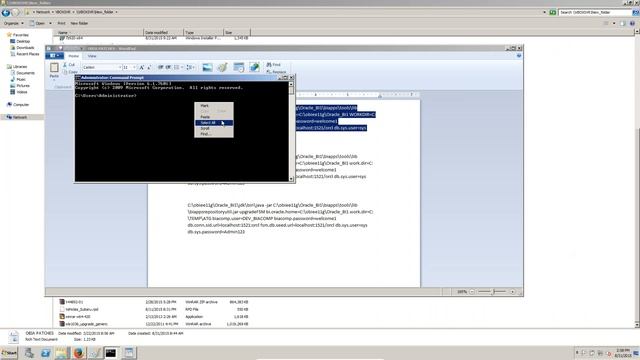Click the Firefox icon on the taskbar
Screen dimensions: 640x360
pos(79,353)
